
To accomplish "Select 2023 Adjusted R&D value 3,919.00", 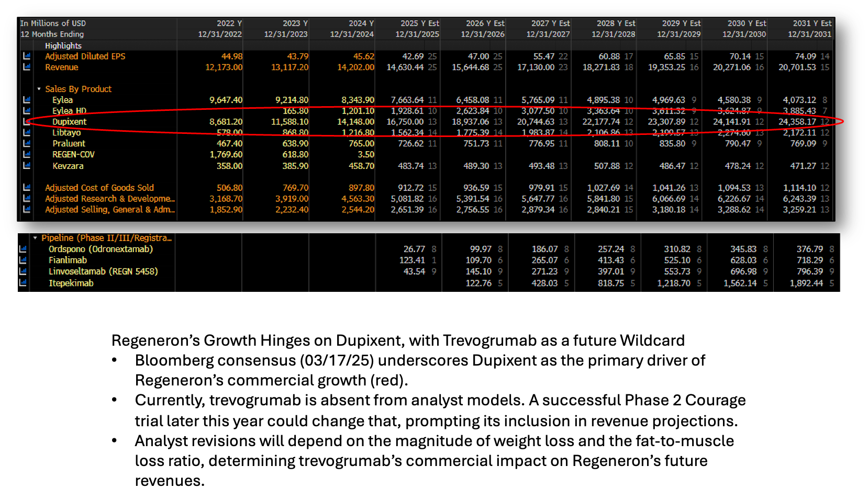I will point(292,198).
